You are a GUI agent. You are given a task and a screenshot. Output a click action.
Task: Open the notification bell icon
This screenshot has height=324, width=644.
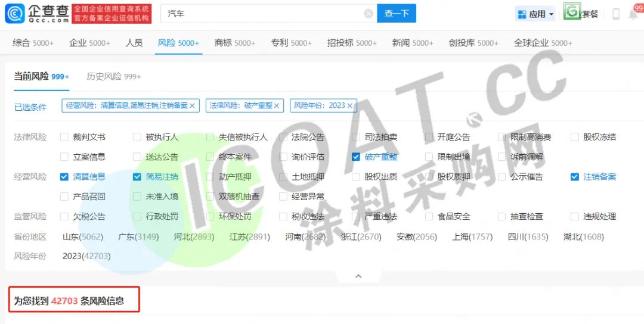633,14
